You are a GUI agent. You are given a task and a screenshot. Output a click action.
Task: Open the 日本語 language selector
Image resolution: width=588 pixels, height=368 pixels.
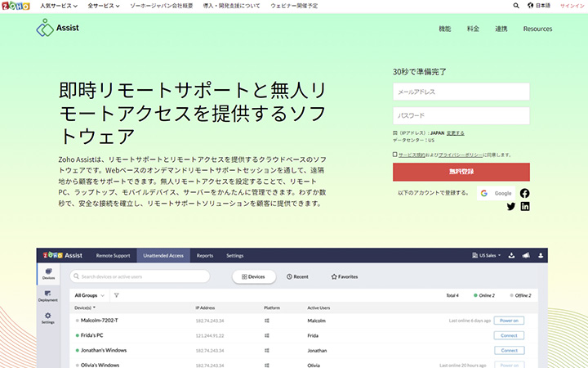[x=543, y=6]
